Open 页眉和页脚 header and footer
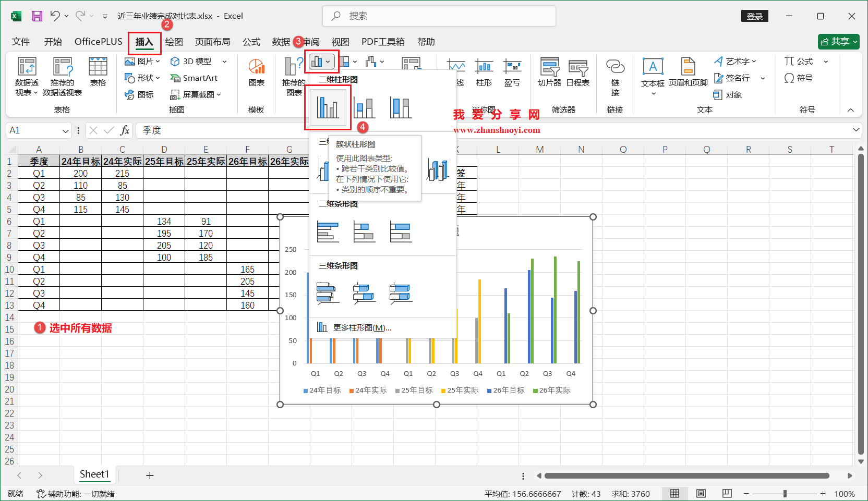The width and height of the screenshot is (868, 501). click(x=688, y=72)
